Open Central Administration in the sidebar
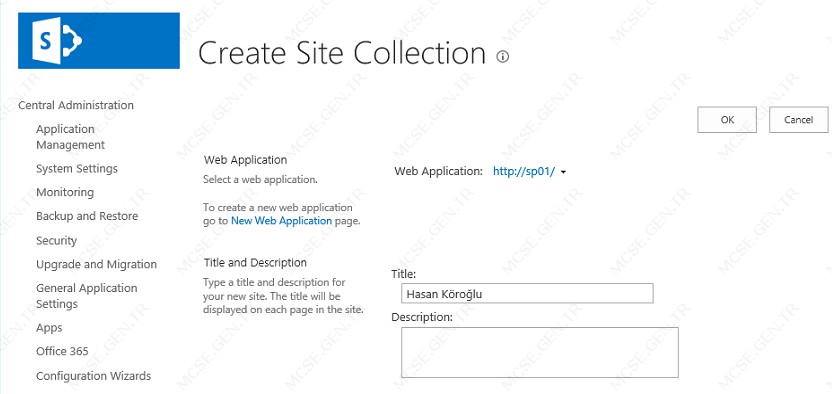The image size is (832, 394). point(76,105)
